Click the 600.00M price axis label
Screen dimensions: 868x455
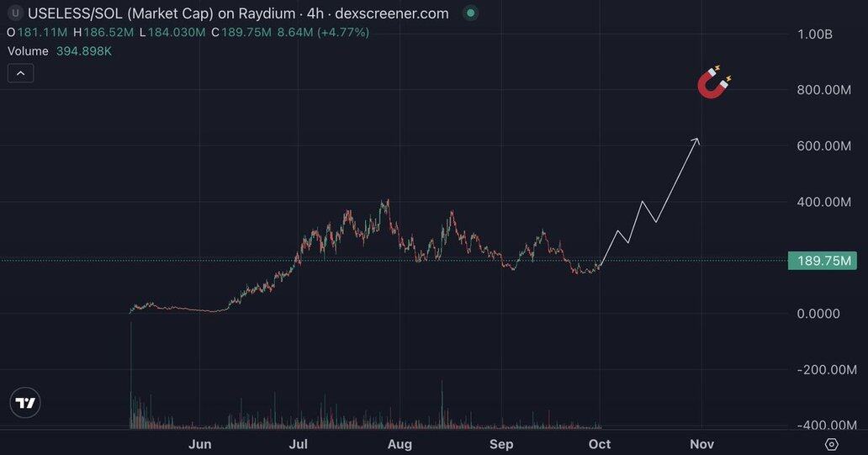click(823, 146)
